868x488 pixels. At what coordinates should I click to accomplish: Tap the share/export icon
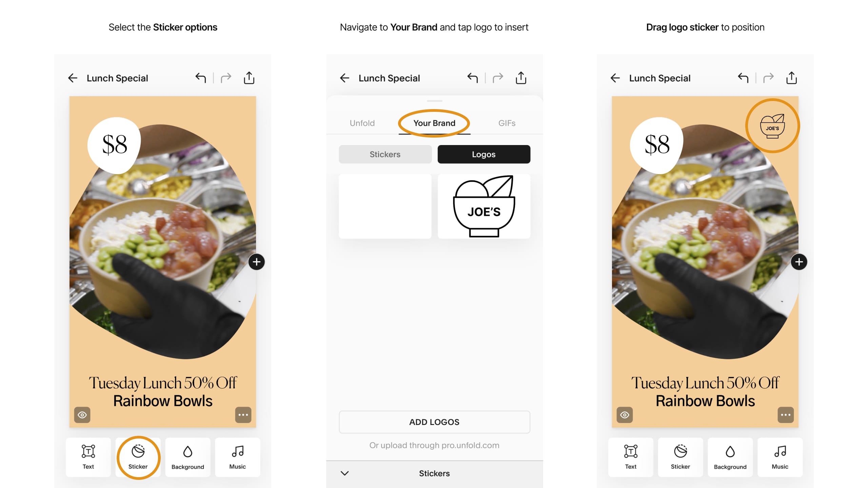249,78
